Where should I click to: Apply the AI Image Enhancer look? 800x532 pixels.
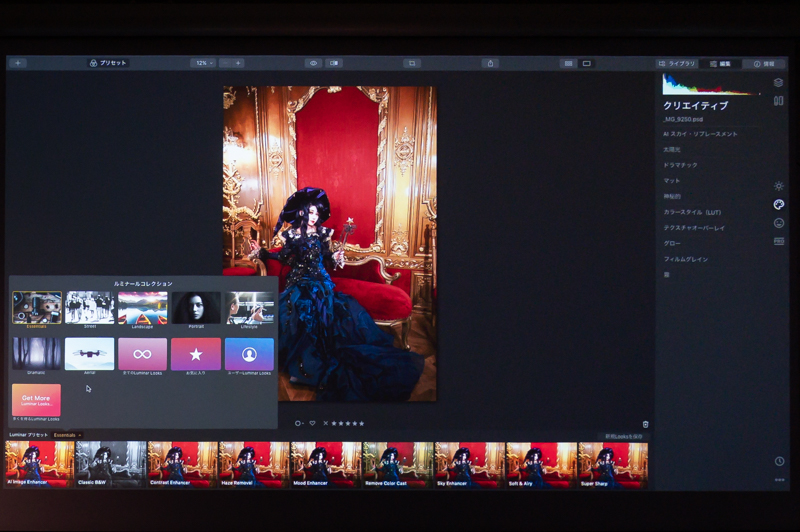40,465
